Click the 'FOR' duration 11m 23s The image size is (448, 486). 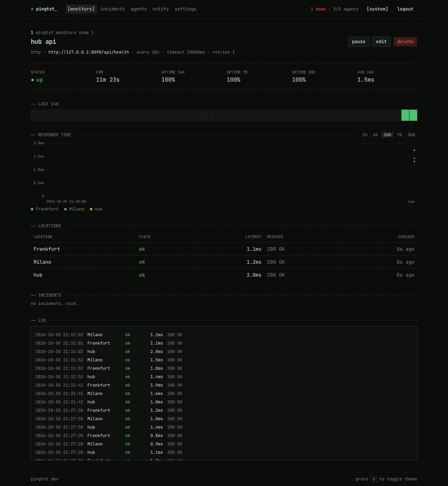click(x=108, y=80)
